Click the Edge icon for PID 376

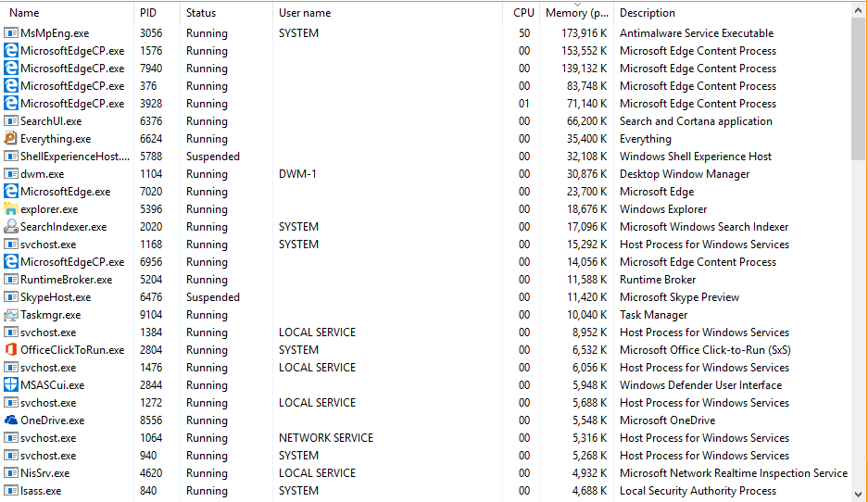[x=10, y=86]
